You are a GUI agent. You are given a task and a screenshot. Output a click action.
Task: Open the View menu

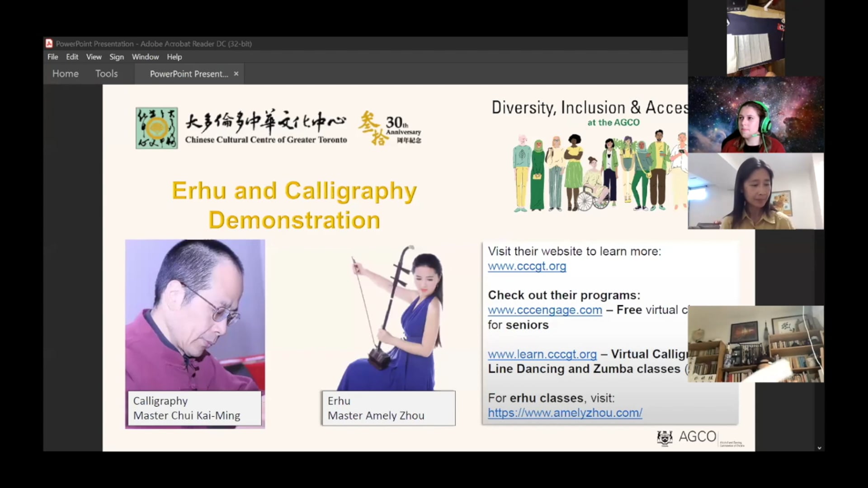point(94,57)
